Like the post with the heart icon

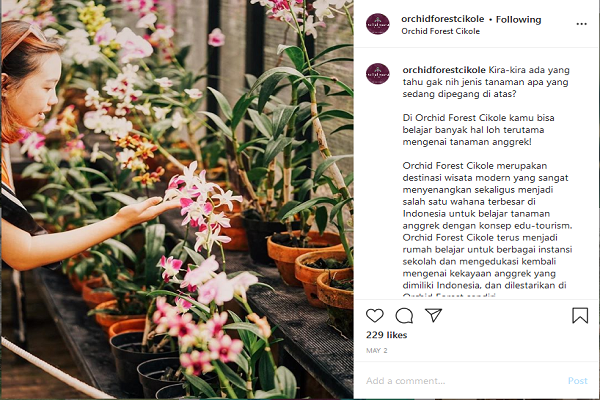[375, 315]
